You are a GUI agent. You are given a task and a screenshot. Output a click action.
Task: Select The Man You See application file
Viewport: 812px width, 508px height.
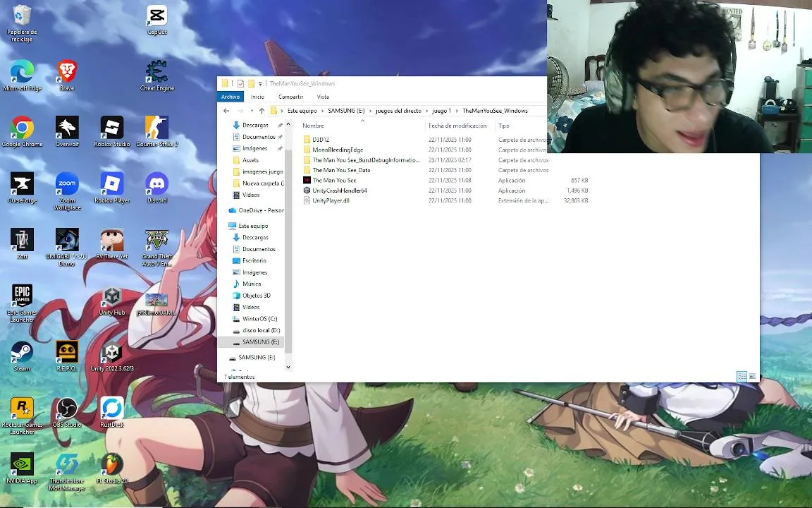pos(334,181)
